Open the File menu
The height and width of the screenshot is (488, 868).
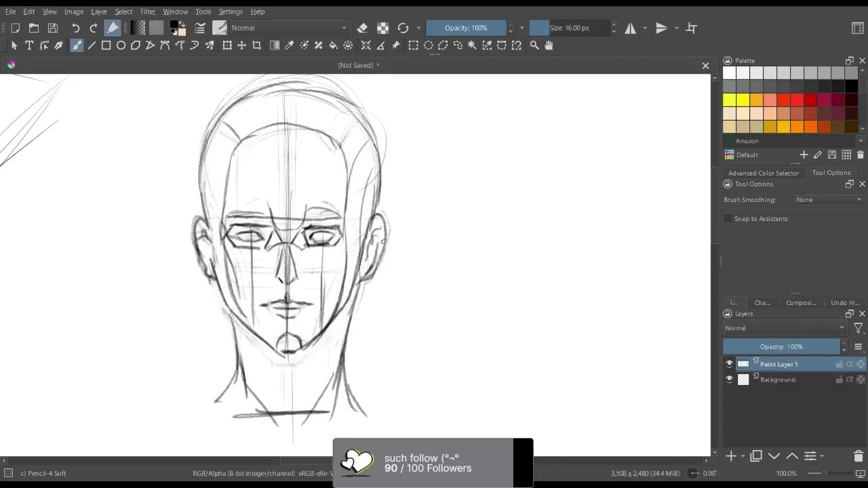click(11, 12)
